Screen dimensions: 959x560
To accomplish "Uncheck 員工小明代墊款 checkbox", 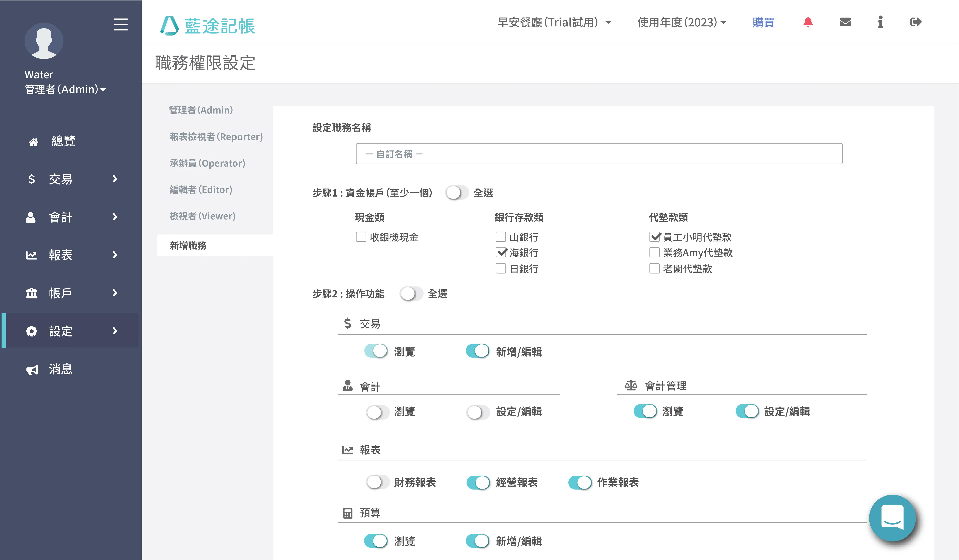I will [655, 237].
